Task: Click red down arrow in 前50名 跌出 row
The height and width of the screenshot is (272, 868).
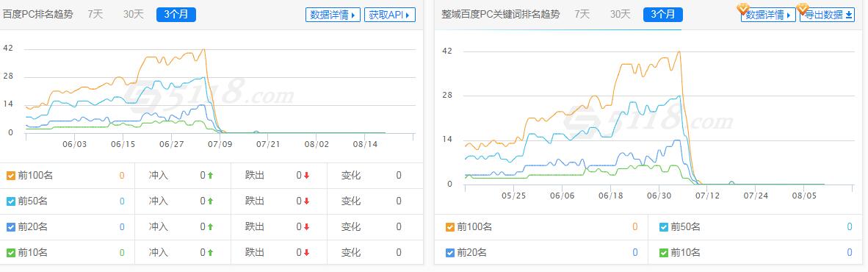Action: pos(306,201)
